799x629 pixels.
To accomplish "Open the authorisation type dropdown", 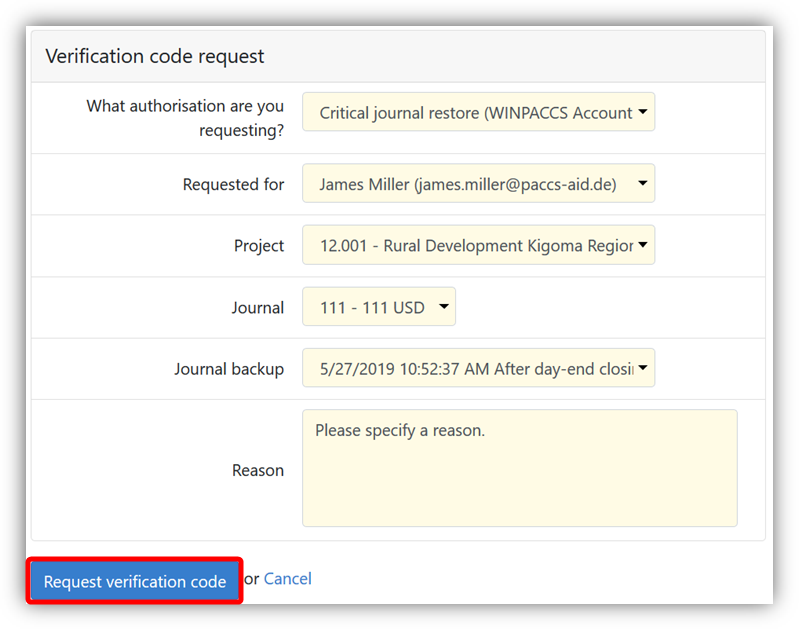I will click(476, 113).
